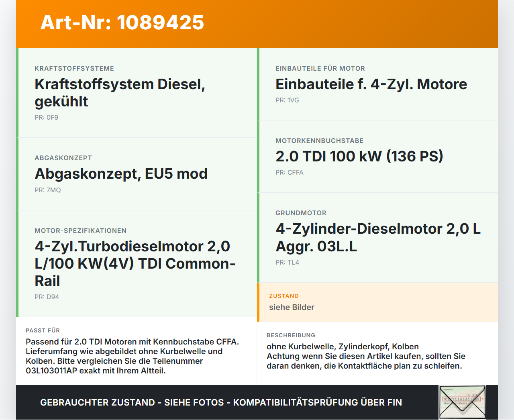Click the GEBRAUCHTER ZUSTAND footer banner text

click(x=221, y=403)
